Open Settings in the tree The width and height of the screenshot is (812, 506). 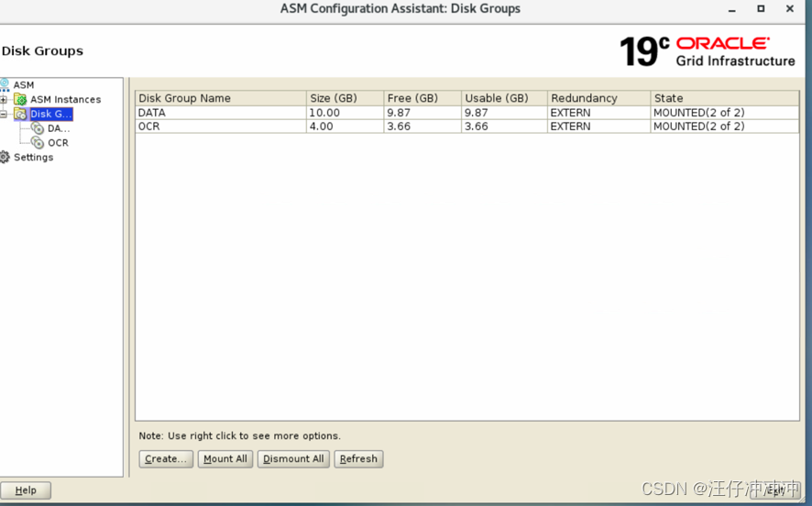tap(33, 157)
